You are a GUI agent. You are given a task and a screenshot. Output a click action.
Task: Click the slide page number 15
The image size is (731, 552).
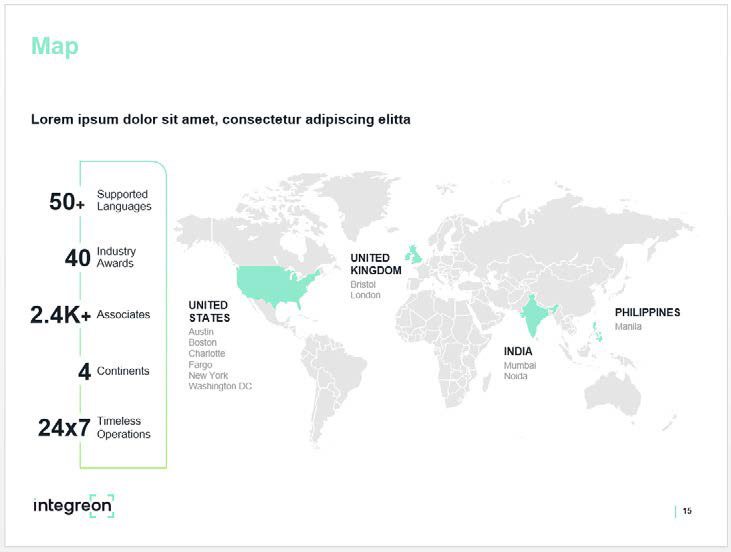[x=687, y=511]
